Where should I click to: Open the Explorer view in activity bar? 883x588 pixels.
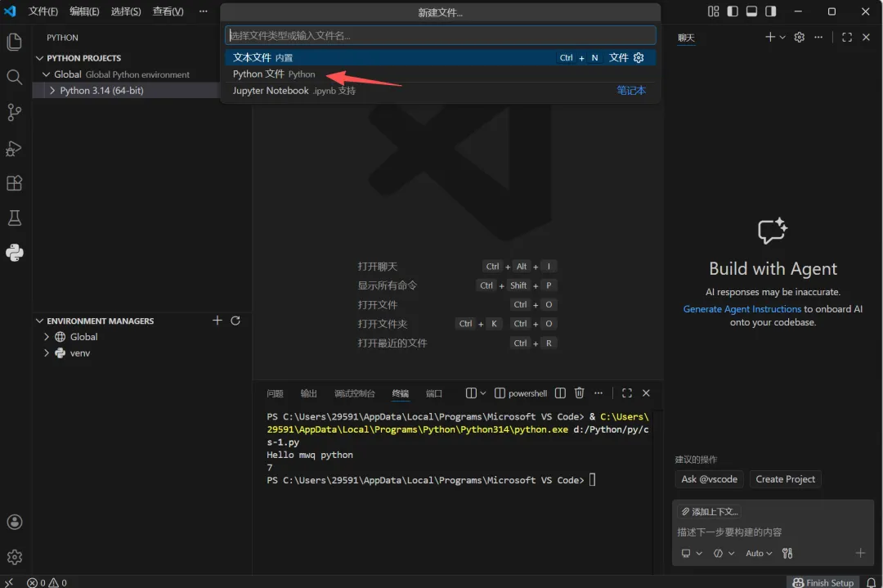click(x=15, y=42)
